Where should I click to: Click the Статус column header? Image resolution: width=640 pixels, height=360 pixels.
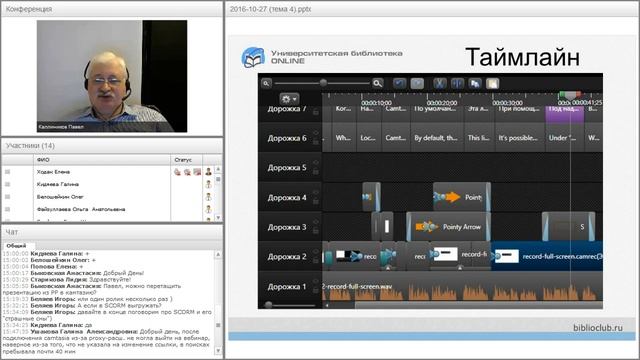[187, 160]
